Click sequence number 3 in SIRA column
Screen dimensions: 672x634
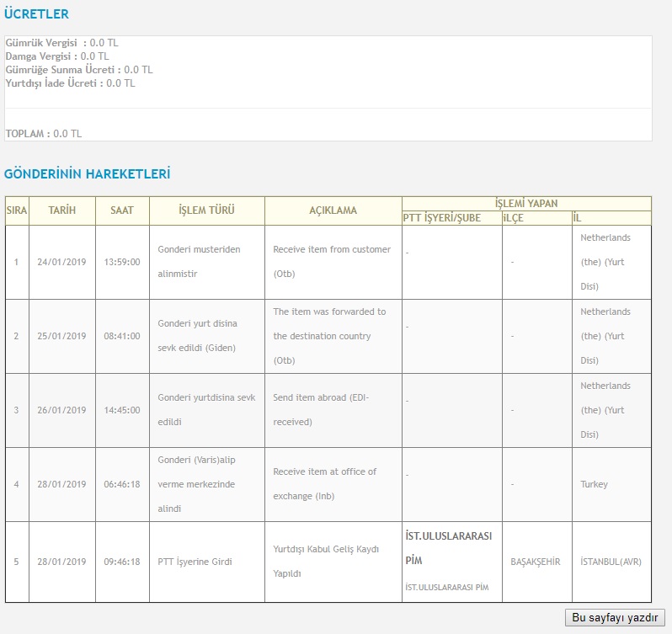(x=16, y=410)
